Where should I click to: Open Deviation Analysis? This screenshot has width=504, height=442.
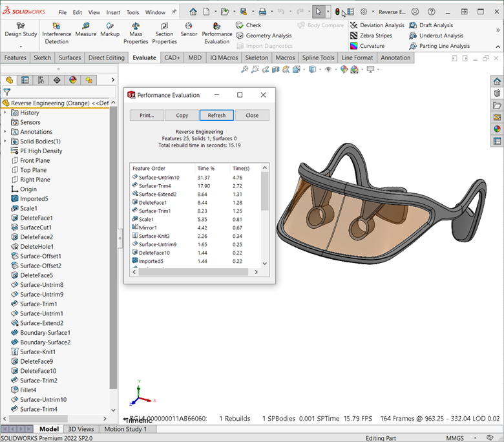point(377,25)
